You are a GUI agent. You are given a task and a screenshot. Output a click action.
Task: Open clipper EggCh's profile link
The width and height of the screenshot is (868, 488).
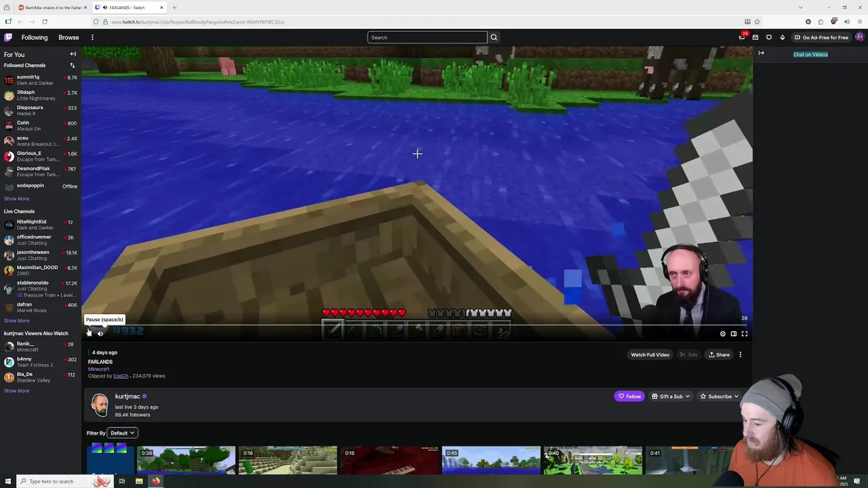point(121,376)
